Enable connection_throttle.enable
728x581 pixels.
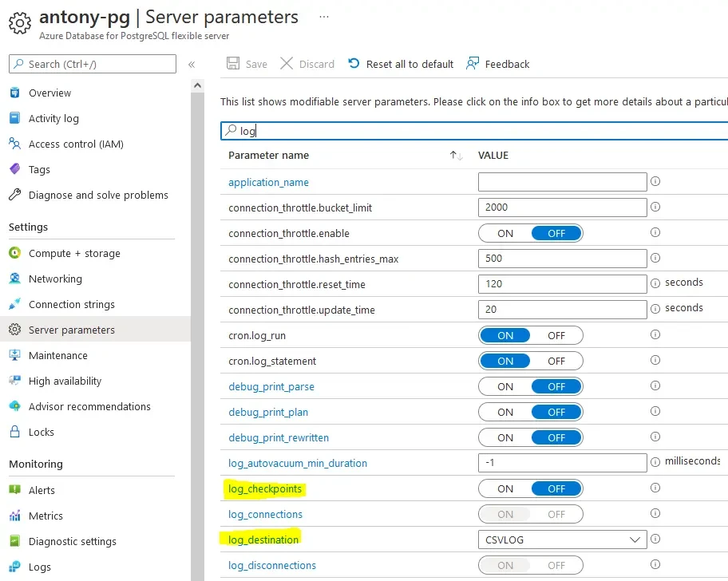(x=505, y=232)
